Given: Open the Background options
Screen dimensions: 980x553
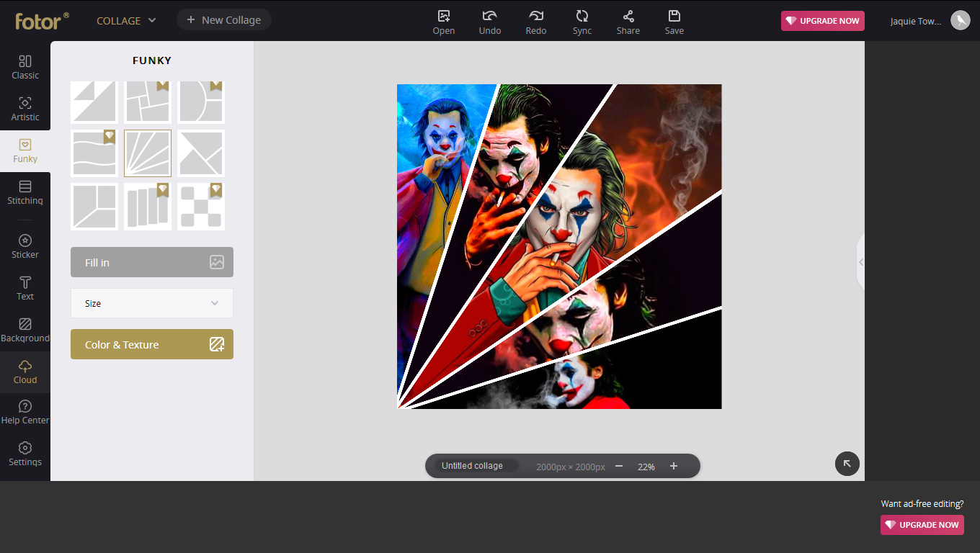Looking at the screenshot, I should (x=25, y=330).
